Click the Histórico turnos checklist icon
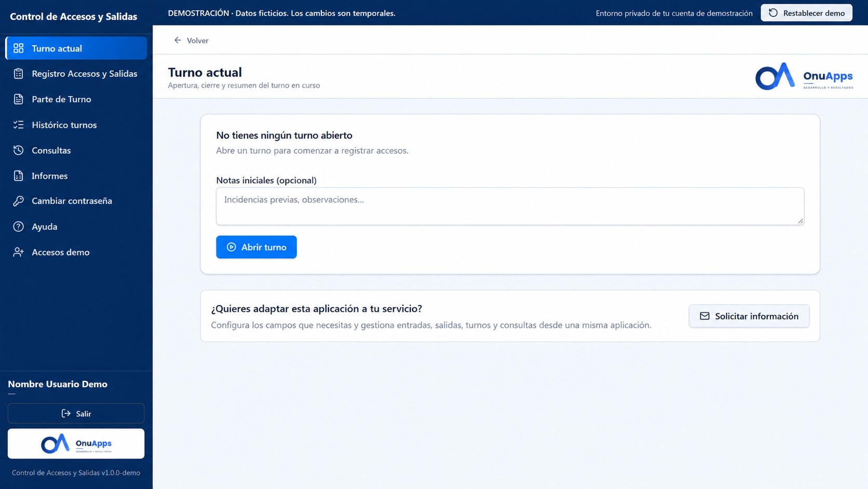The width and height of the screenshot is (868, 489). (x=19, y=125)
